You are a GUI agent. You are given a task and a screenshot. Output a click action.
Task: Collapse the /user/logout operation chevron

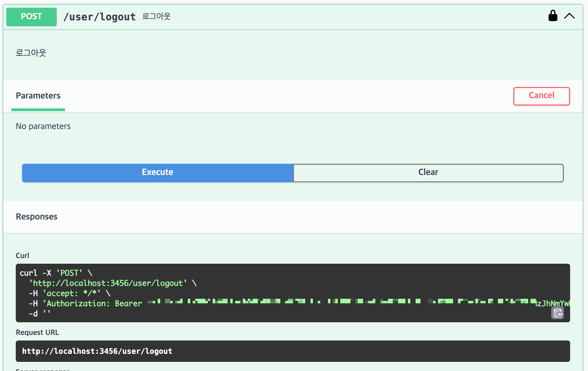point(569,16)
